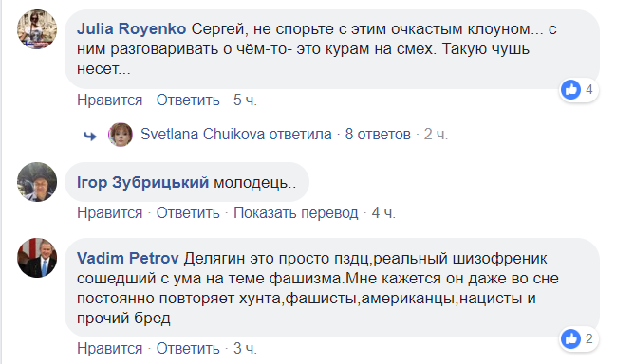Expand replies with the curved arrow icon
The height and width of the screenshot is (364, 634).
point(90,136)
